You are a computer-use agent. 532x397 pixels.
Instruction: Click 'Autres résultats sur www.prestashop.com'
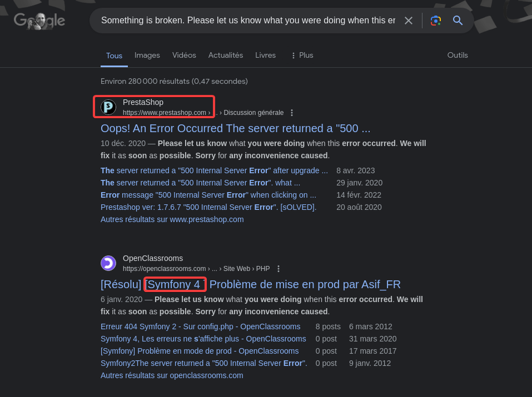tap(172, 219)
